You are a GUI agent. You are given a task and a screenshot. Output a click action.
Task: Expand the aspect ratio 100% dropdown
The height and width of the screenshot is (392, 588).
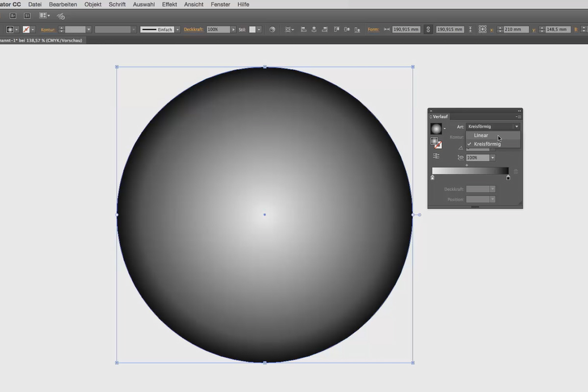(492, 158)
